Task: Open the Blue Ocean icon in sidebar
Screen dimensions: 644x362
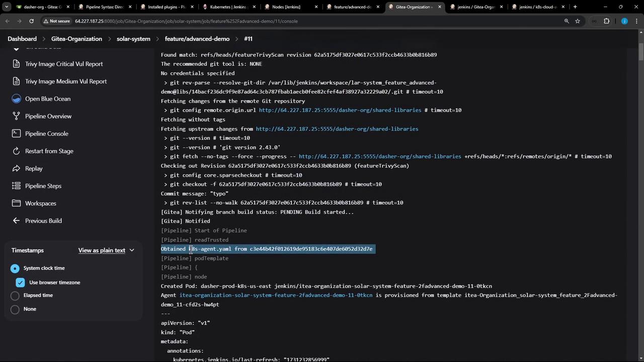Action: click(x=16, y=99)
